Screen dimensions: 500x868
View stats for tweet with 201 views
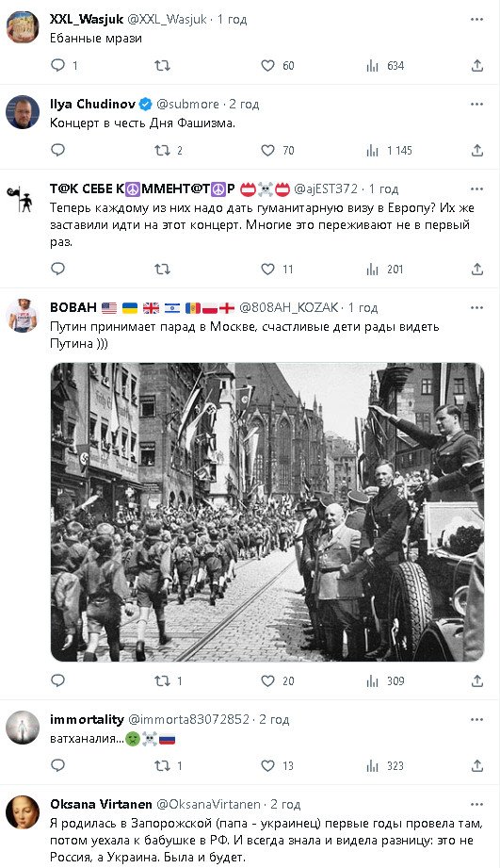pos(385,270)
